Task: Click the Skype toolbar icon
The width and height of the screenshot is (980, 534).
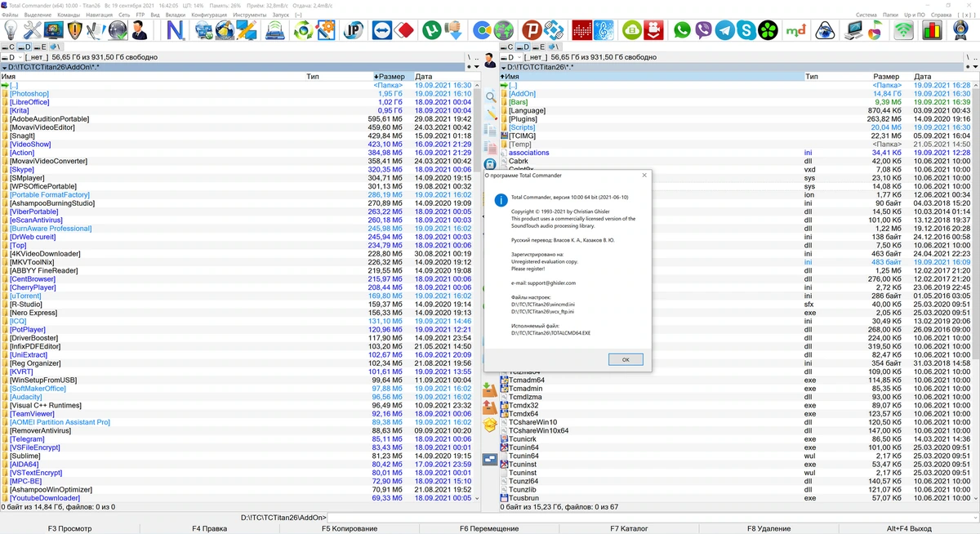Action: tap(746, 31)
